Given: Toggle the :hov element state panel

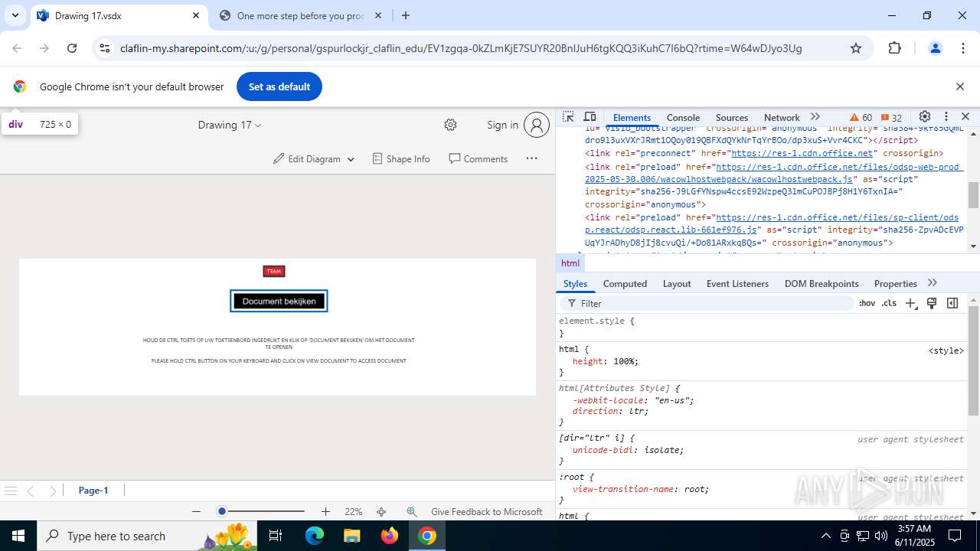Looking at the screenshot, I should pyautogui.click(x=867, y=303).
